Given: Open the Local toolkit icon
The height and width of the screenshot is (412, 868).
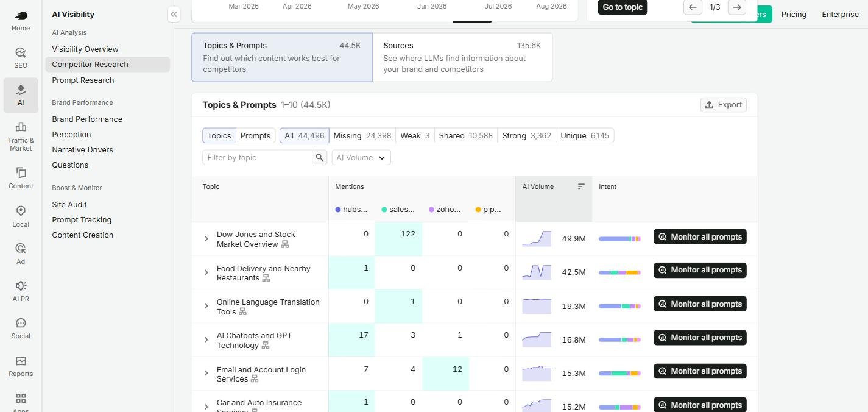Looking at the screenshot, I should pos(21,216).
